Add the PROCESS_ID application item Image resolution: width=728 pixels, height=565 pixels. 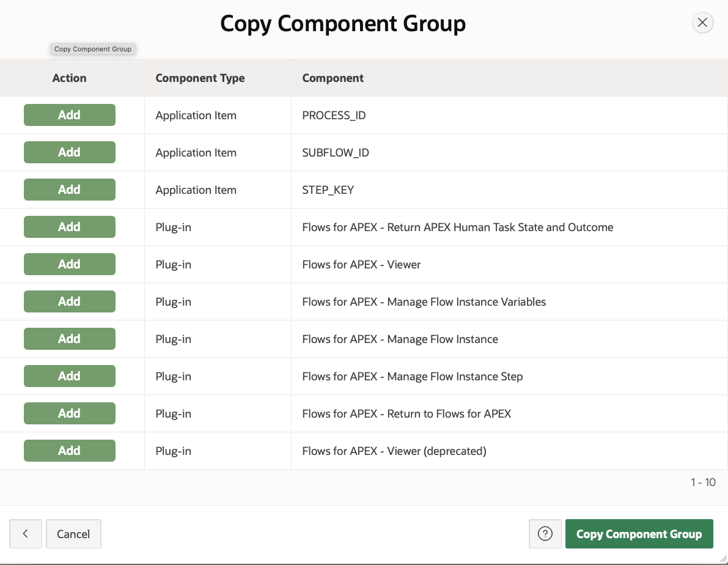69,115
